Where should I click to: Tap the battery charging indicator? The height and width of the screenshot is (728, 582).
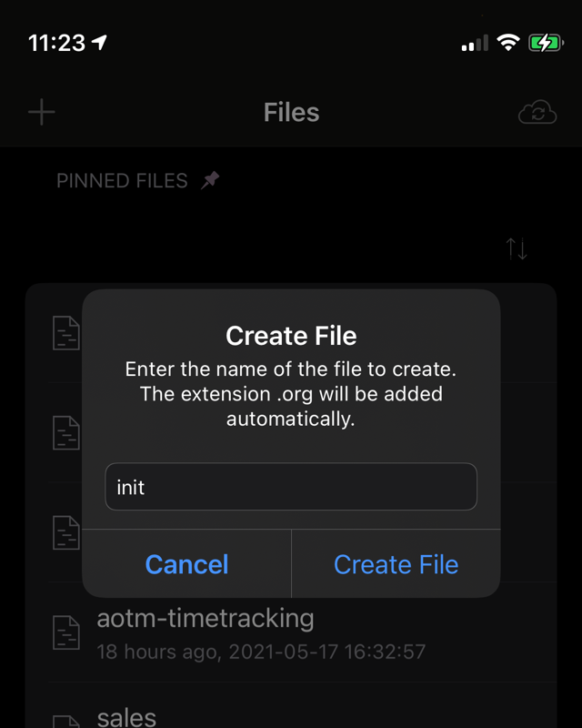547,43
